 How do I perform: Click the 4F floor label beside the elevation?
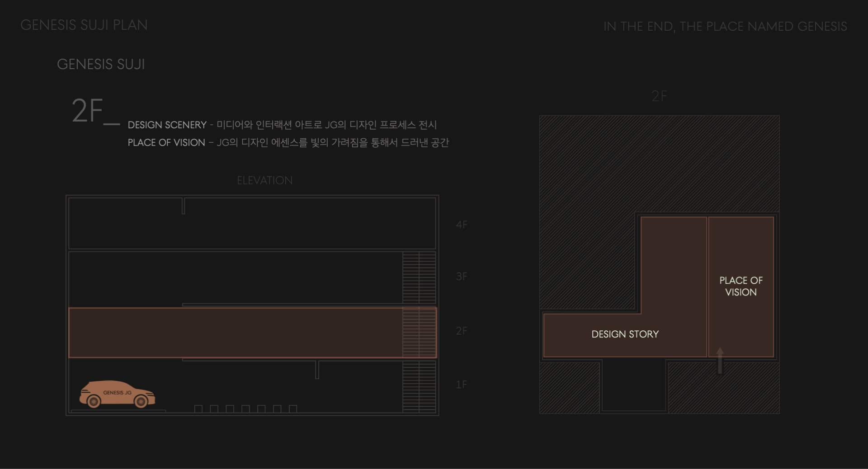(x=462, y=225)
